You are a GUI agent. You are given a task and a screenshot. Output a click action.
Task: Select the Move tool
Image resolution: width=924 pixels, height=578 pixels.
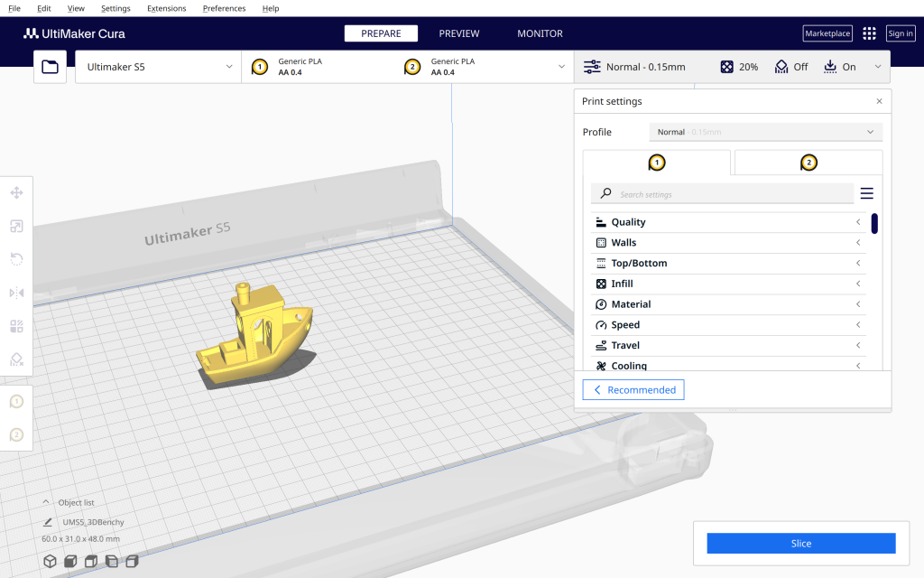[16, 192]
